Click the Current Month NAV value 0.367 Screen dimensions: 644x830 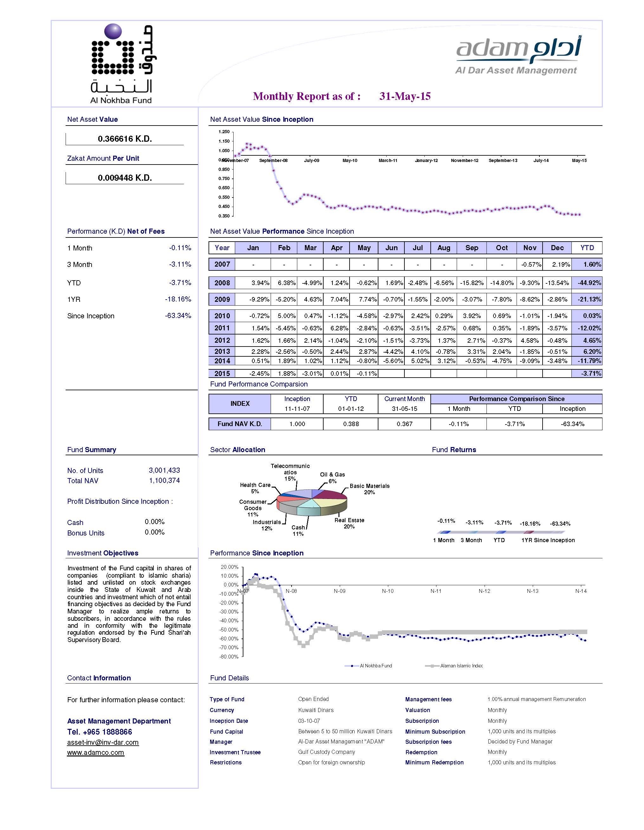[404, 424]
